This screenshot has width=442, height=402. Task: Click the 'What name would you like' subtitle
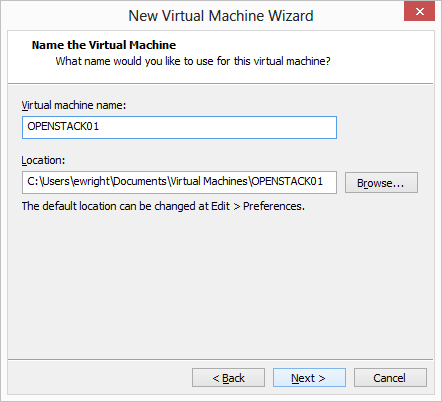point(193,61)
